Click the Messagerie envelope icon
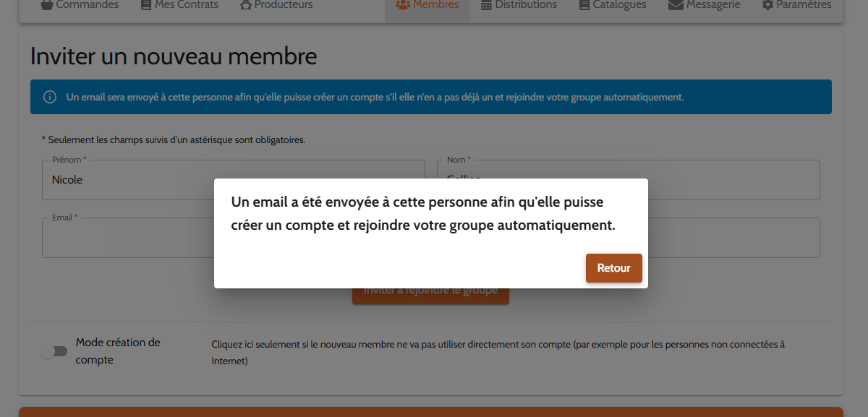Image resolution: width=868 pixels, height=417 pixels. click(676, 5)
